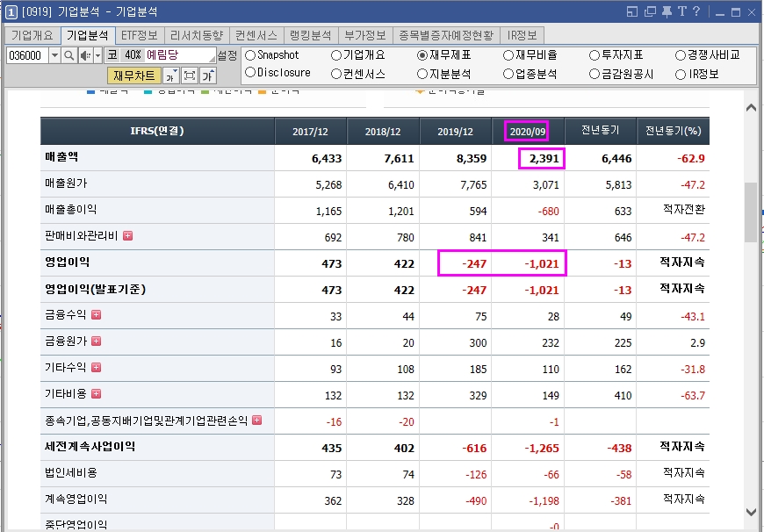Click the 2018/12 column header

click(383, 132)
